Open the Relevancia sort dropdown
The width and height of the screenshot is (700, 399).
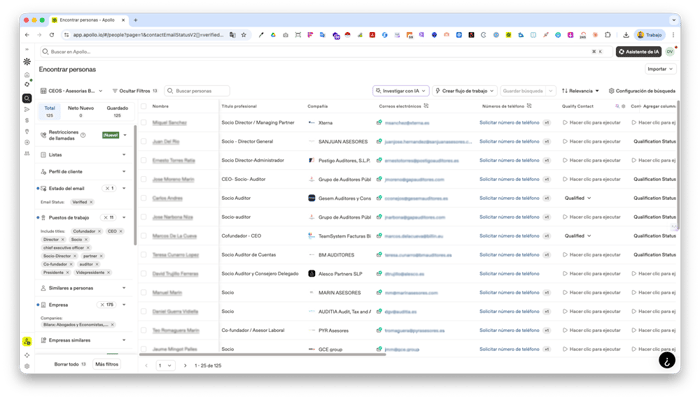point(580,91)
